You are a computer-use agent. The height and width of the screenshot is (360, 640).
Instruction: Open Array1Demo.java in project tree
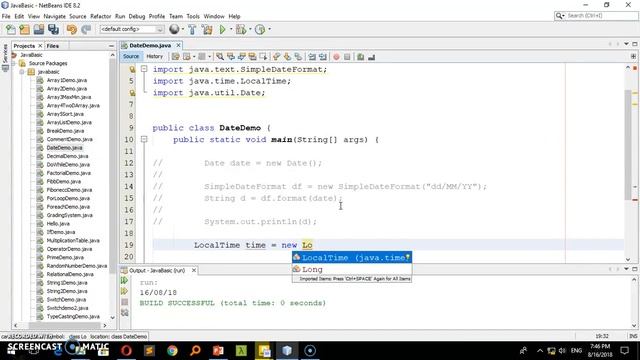click(67, 80)
